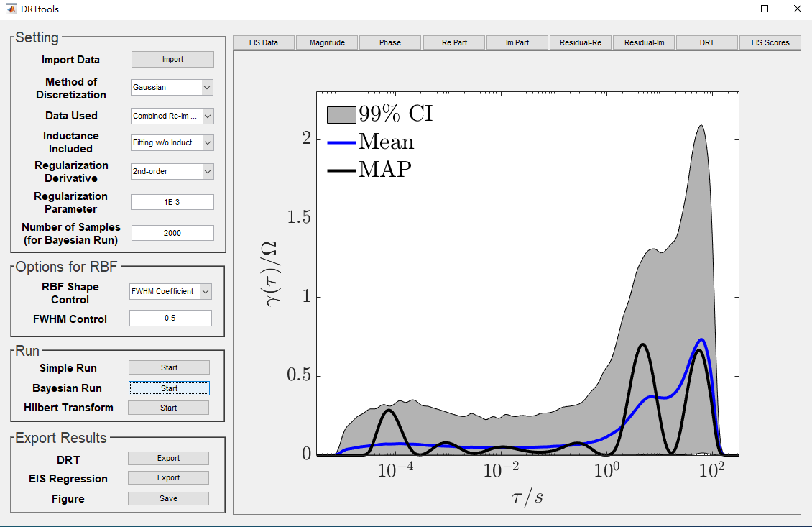This screenshot has height=527, width=812.
Task: Save the figure
Action: (x=168, y=498)
